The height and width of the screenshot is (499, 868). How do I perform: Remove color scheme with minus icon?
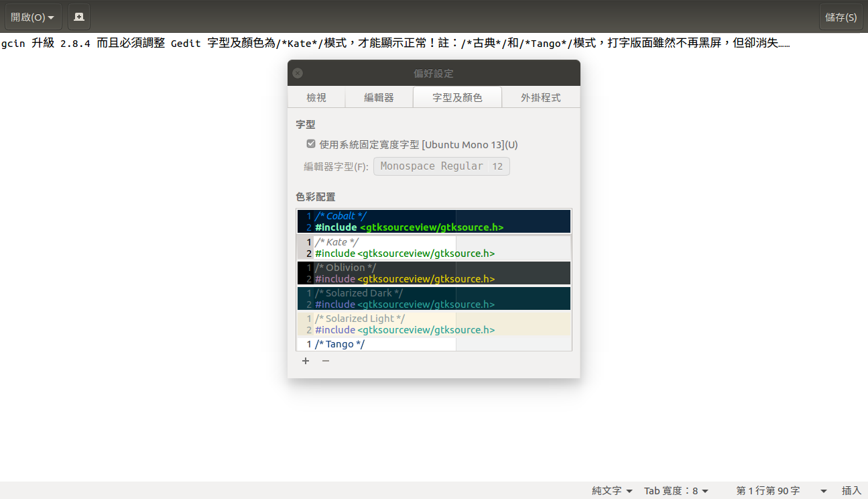point(326,361)
